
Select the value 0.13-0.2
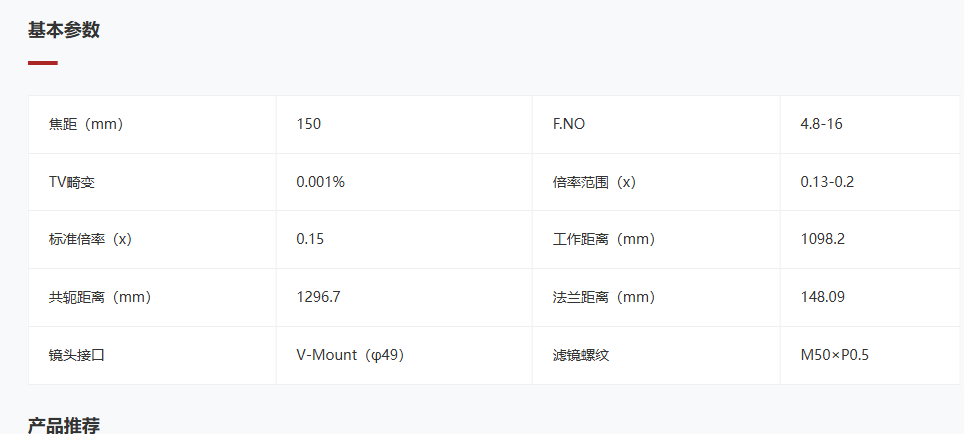[x=827, y=183]
